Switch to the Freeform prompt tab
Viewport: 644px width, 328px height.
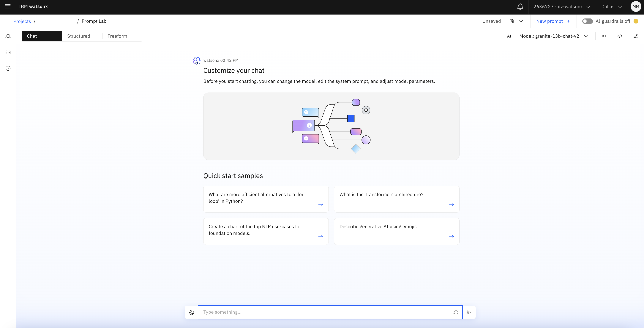[x=117, y=36]
